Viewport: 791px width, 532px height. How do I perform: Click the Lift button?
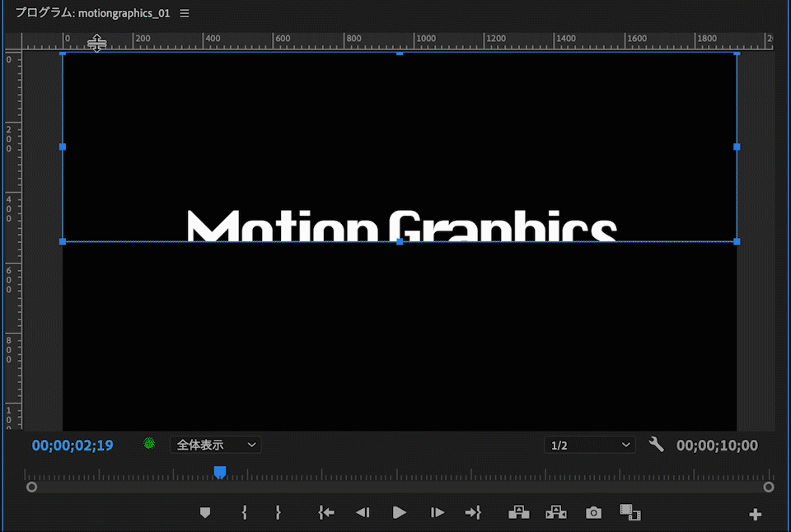518,513
